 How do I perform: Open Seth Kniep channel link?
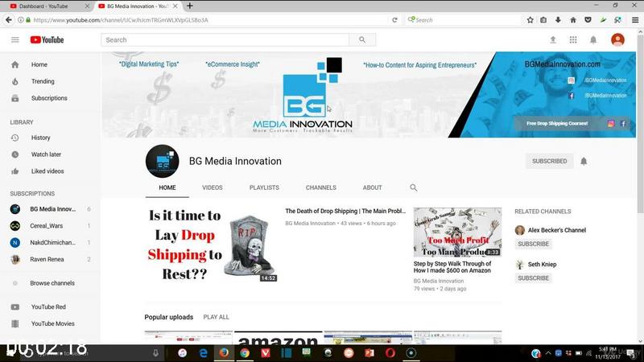coord(542,265)
